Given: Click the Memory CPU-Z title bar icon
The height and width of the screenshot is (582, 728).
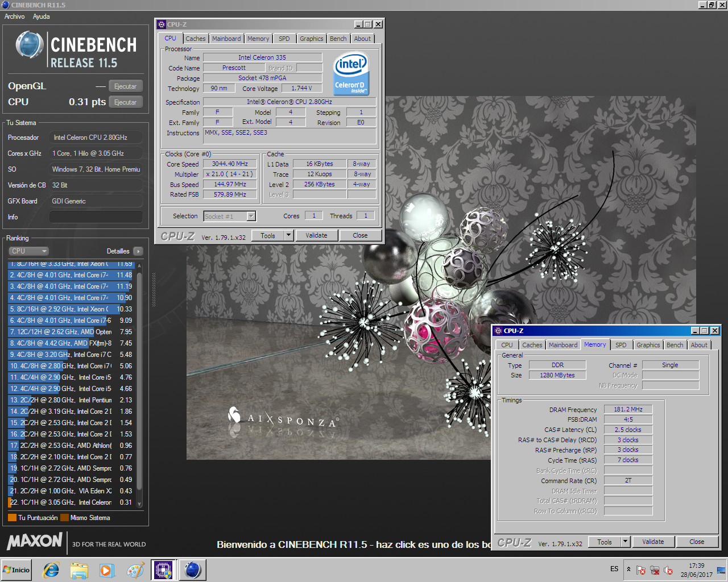Looking at the screenshot, I should (498, 331).
